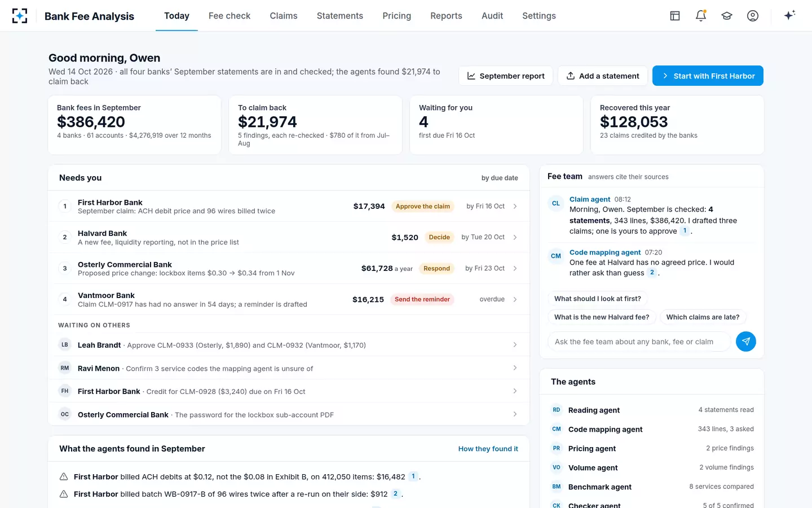Open the user profile icon
812x508 pixels.
753,16
